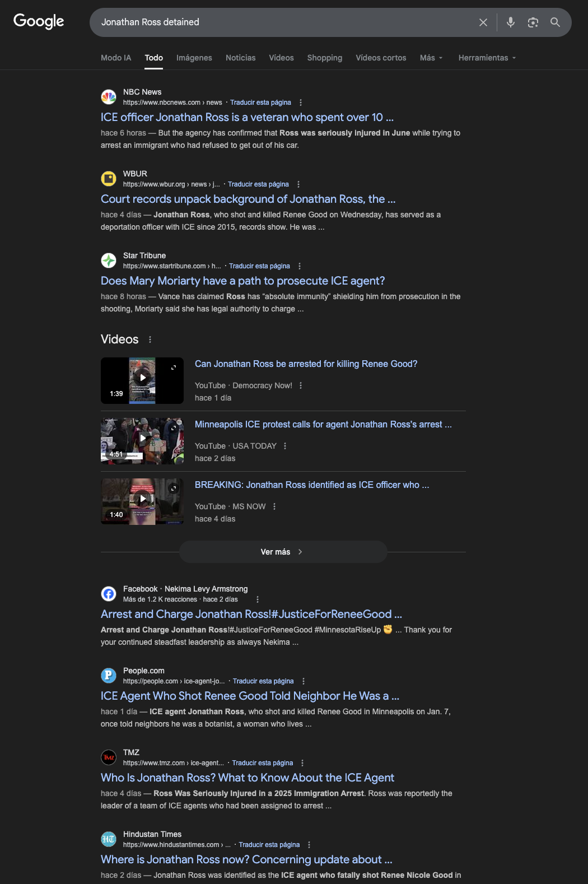Screen dimensions: 588x884
Task: Expand more videos with Ver más
Action: (283, 552)
